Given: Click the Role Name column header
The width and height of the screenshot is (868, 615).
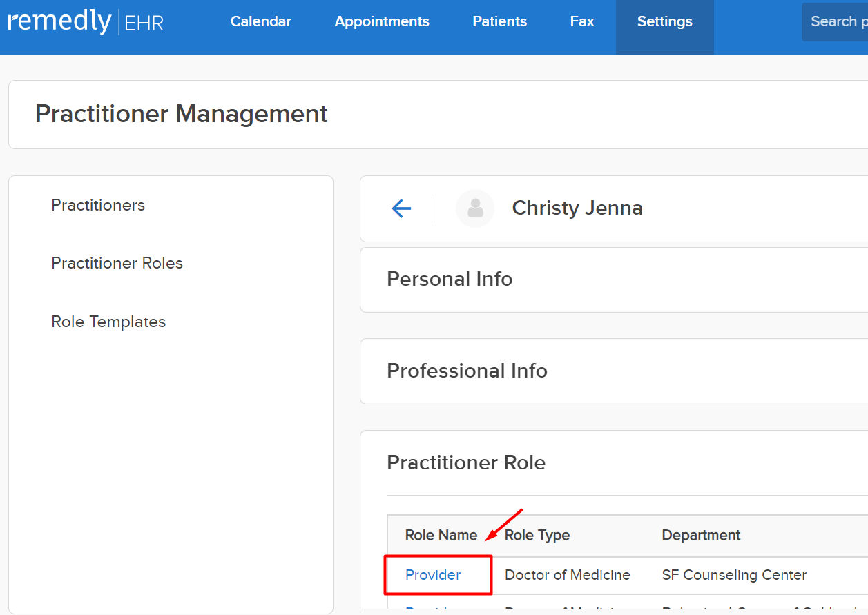Looking at the screenshot, I should pyautogui.click(x=441, y=535).
